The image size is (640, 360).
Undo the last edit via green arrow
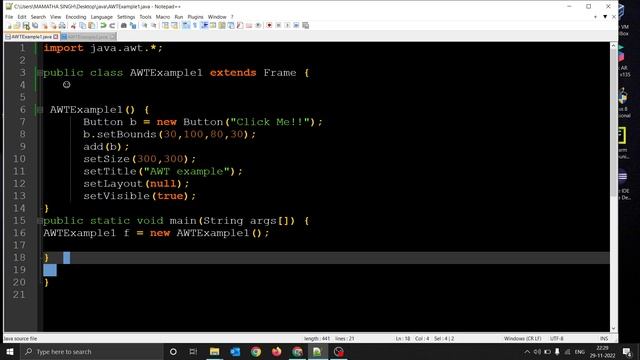pyautogui.click(x=103, y=25)
